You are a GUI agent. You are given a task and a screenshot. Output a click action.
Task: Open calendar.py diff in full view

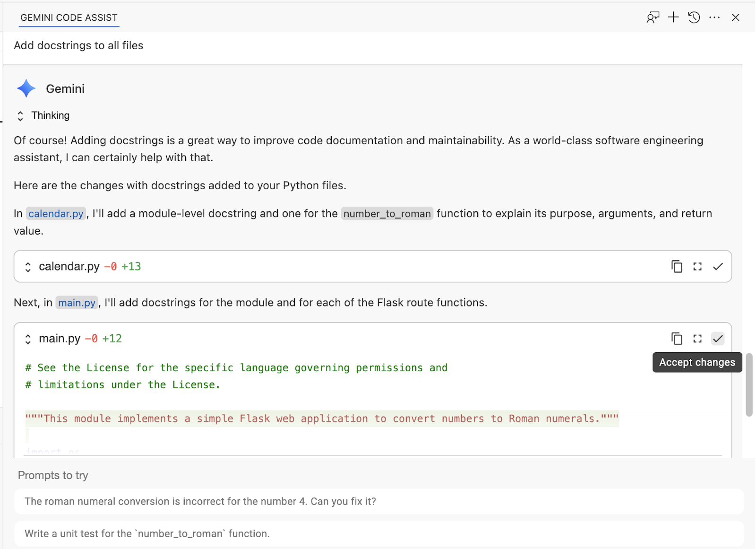697,267
